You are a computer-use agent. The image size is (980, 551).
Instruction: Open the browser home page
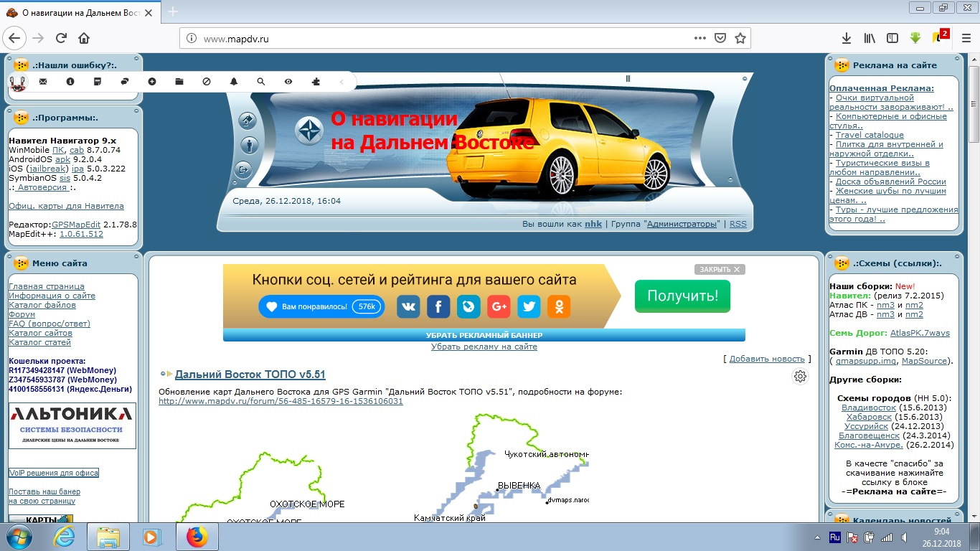click(x=84, y=38)
